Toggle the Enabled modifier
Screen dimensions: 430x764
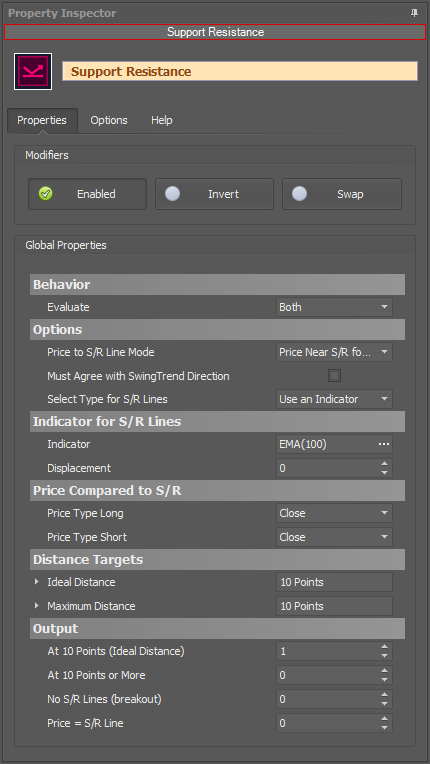87,194
